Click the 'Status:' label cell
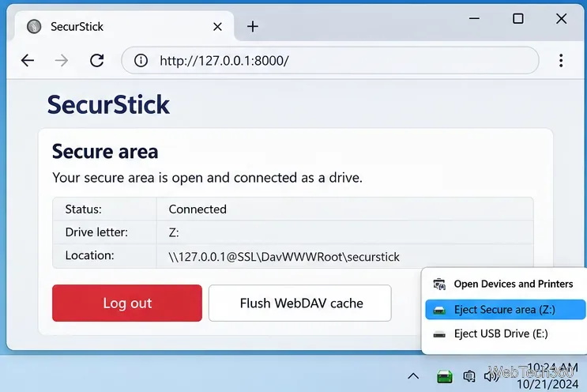The image size is (587, 392). click(105, 209)
